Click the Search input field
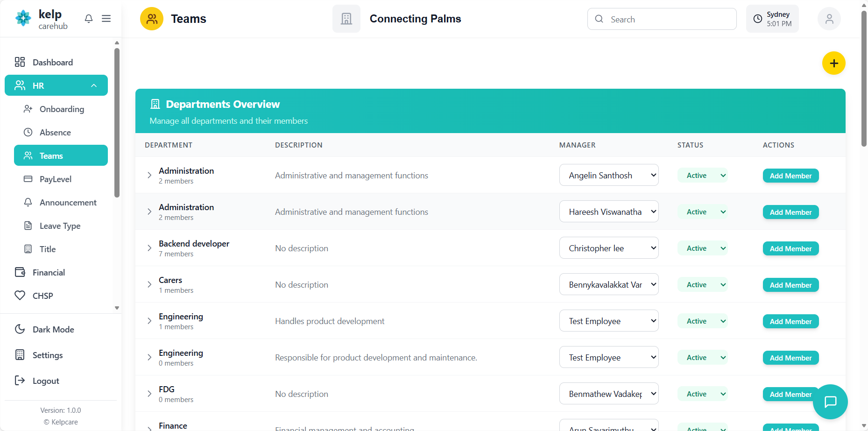868x431 pixels. 668,19
